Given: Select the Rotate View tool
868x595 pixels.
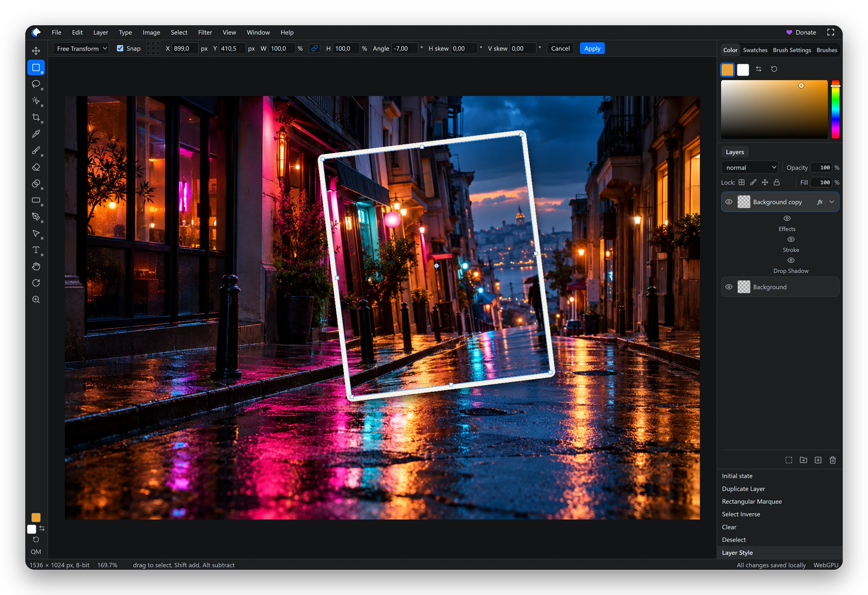Looking at the screenshot, I should [36, 283].
